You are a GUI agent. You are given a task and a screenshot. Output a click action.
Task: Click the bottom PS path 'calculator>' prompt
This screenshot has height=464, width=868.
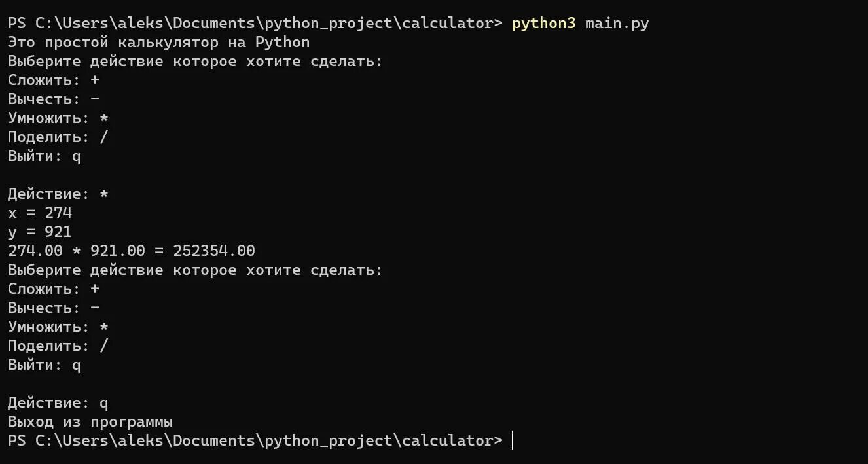pos(255,440)
